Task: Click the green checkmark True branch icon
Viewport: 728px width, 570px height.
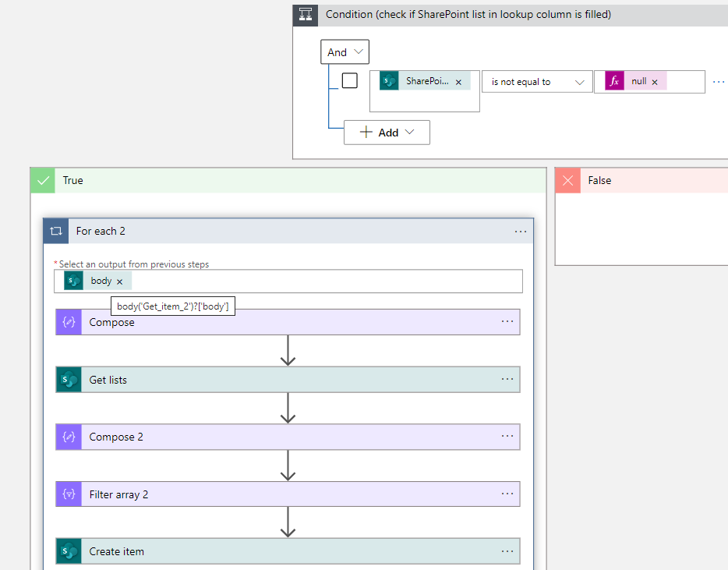Action: tap(43, 181)
